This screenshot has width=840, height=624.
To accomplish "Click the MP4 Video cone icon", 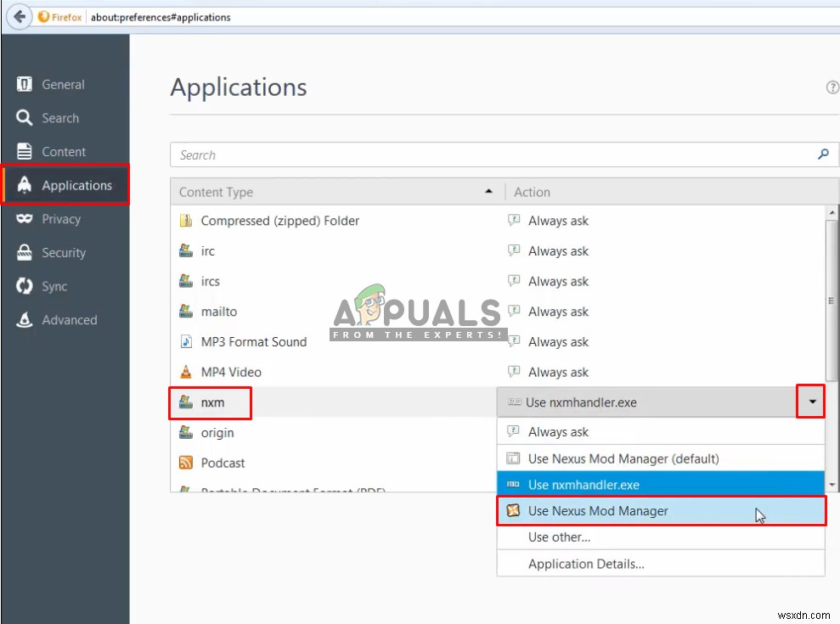I will point(186,372).
